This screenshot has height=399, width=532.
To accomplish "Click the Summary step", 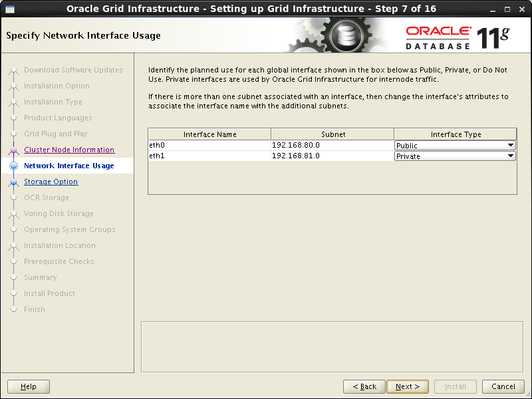I will click(41, 277).
